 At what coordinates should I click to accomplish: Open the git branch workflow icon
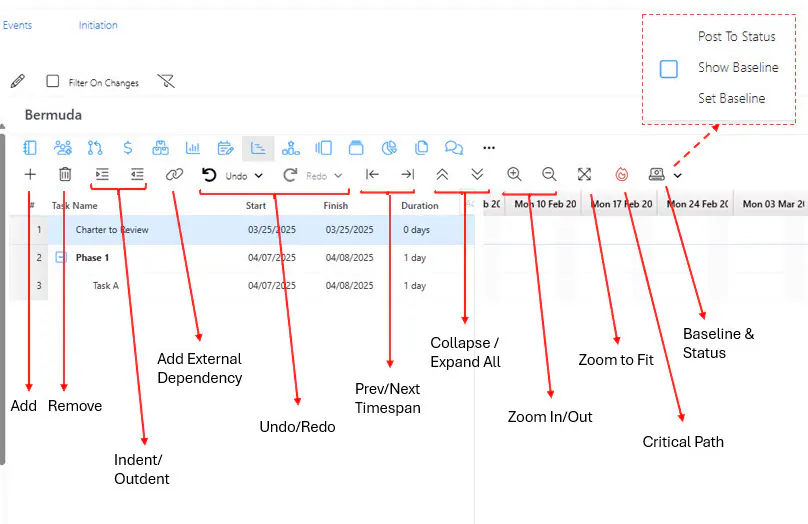tap(95, 148)
